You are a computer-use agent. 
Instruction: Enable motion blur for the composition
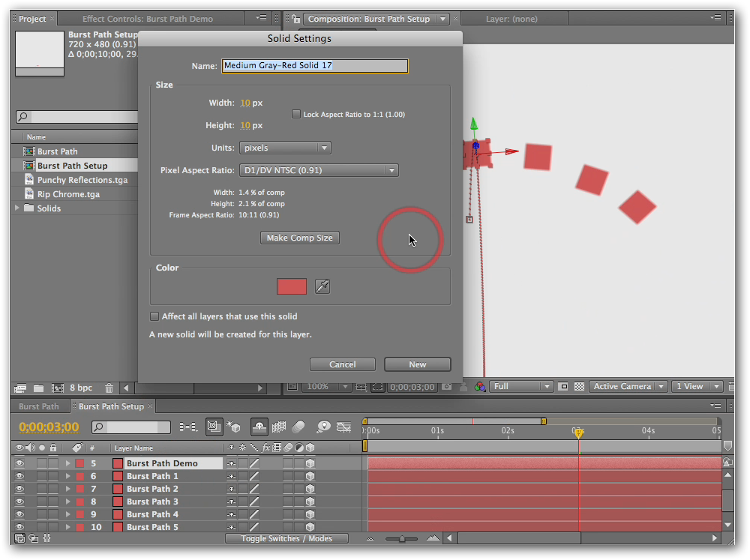pyautogui.click(x=298, y=426)
